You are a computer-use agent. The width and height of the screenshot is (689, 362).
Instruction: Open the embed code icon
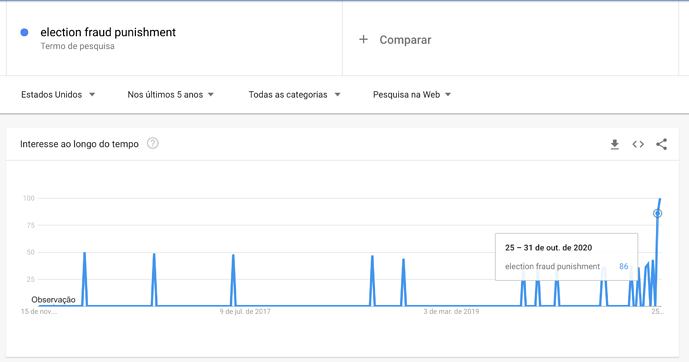point(638,144)
